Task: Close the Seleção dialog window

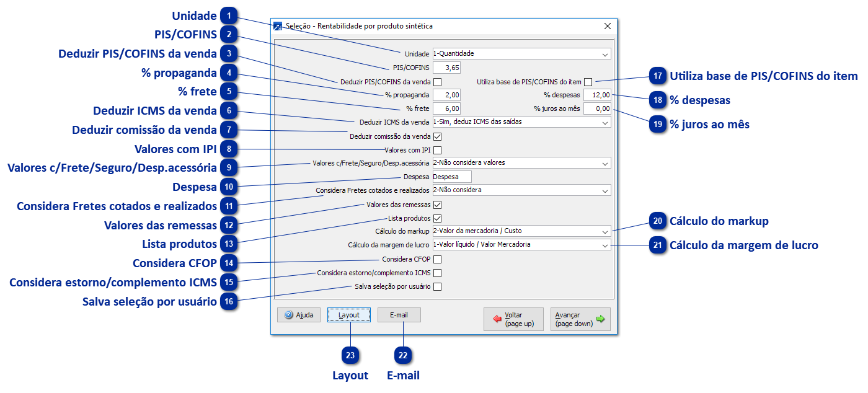Action: (x=608, y=26)
